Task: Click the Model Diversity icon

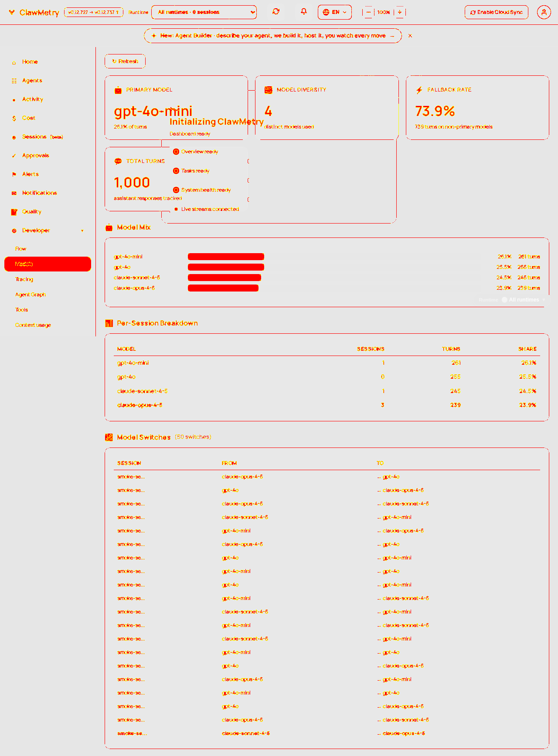Action: tap(269, 90)
